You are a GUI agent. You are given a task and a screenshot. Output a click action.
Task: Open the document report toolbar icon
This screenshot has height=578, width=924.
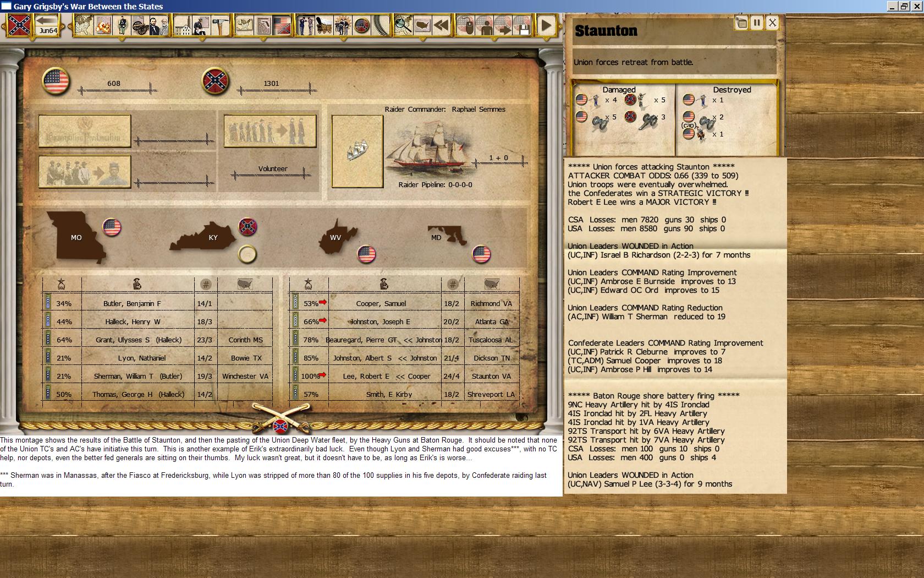point(263,25)
